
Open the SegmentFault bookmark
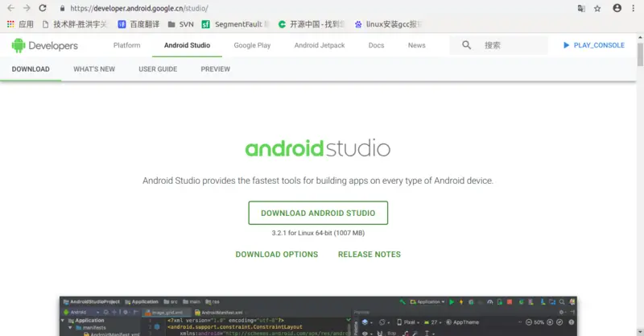[x=235, y=24]
